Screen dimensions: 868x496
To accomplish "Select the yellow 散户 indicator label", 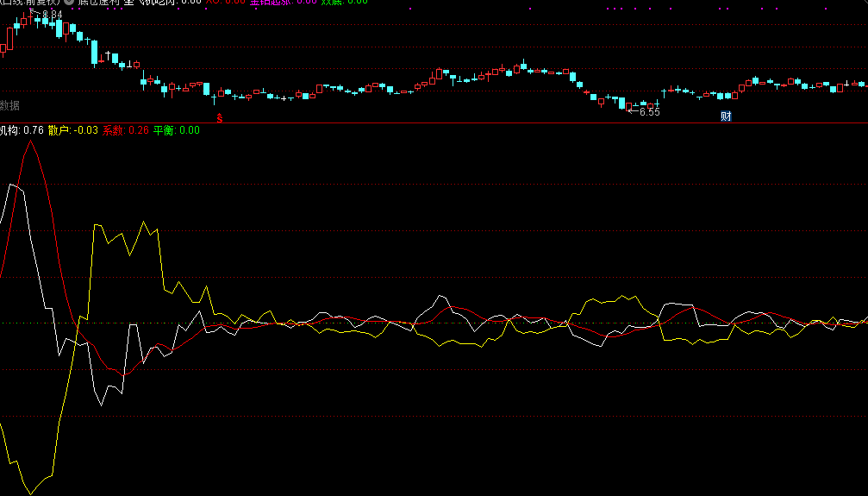I will 59,130.
